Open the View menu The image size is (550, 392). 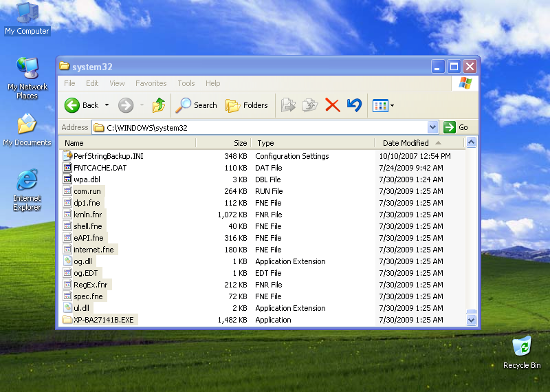pos(117,83)
